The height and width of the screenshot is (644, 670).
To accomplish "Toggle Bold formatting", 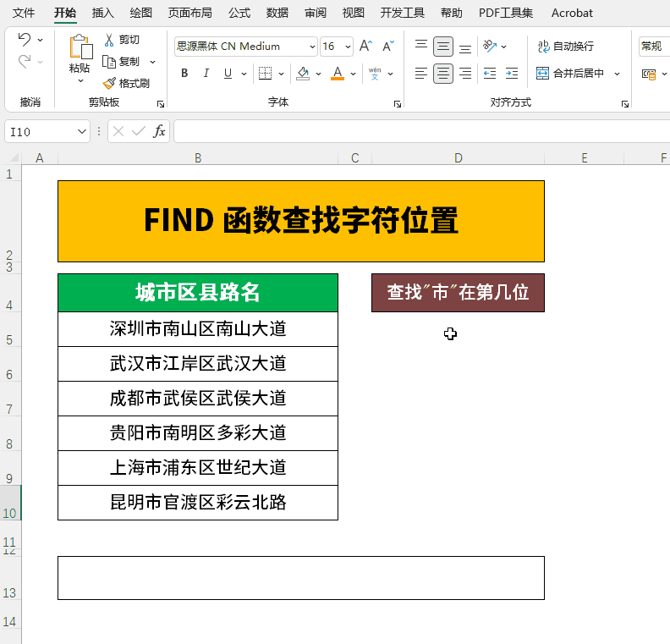I will click(184, 74).
